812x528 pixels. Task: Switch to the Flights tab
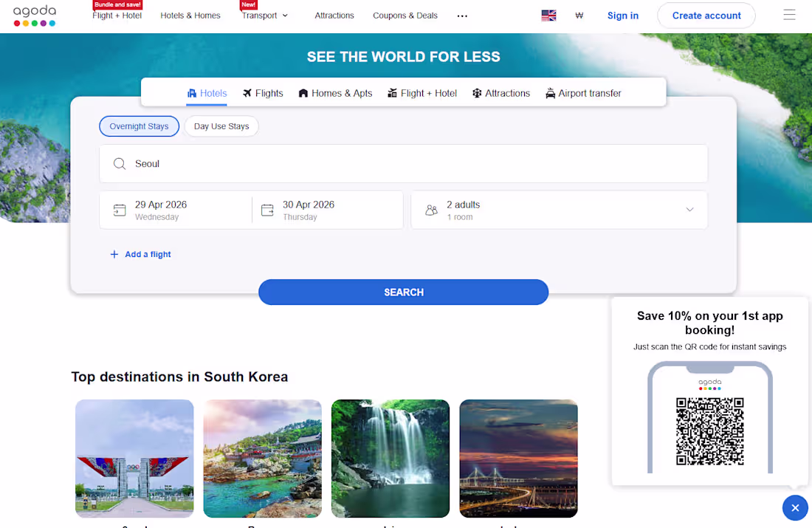[x=263, y=93]
